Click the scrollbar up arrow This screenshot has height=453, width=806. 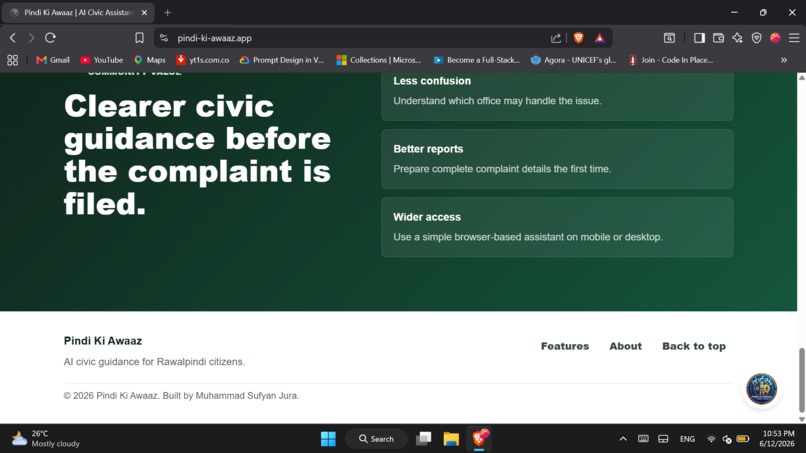click(x=801, y=77)
